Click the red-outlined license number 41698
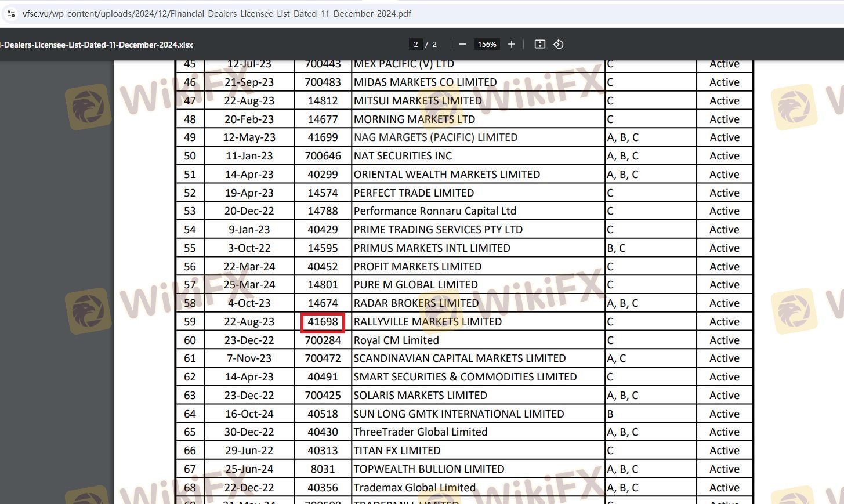Viewport: 844px width, 504px height. click(323, 322)
